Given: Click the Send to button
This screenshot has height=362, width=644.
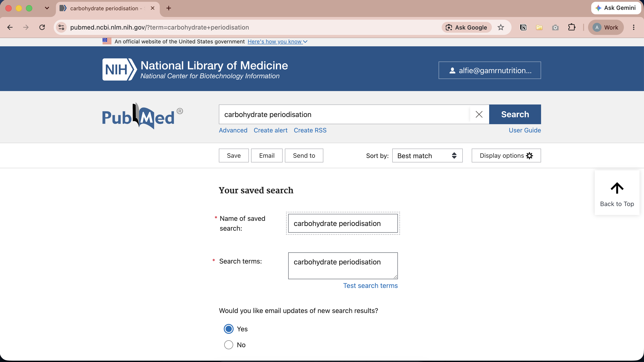Looking at the screenshot, I should click(304, 155).
